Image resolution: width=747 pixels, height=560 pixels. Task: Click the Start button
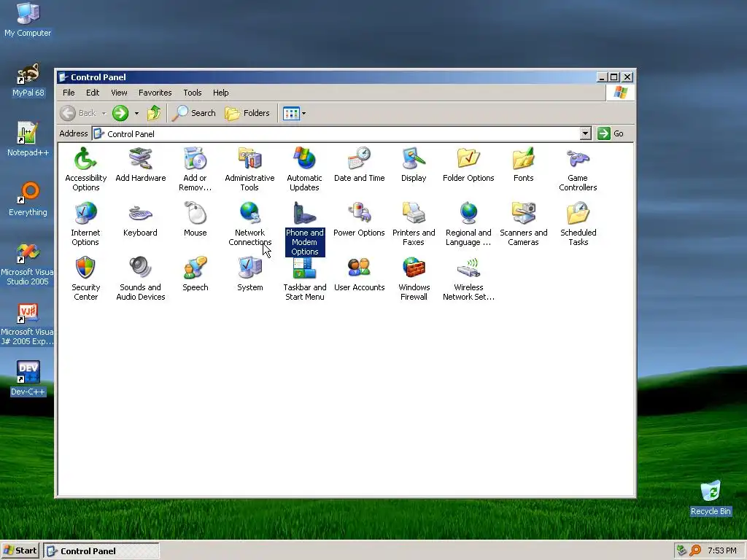click(20, 551)
